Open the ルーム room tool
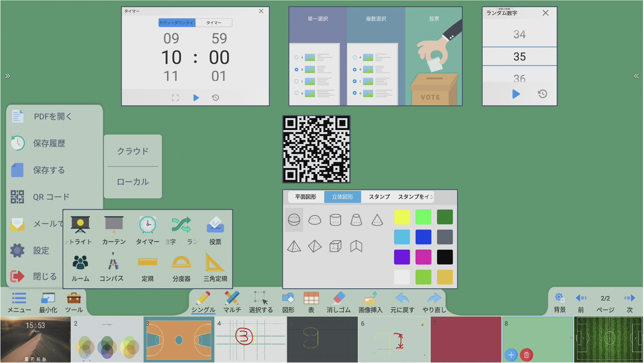Viewport: 644px width, 363px height. point(80,268)
